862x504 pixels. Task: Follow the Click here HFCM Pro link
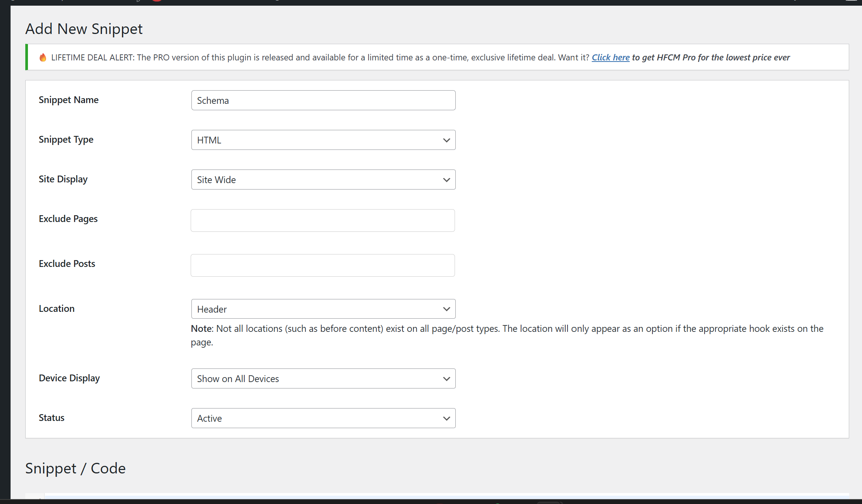tap(610, 57)
